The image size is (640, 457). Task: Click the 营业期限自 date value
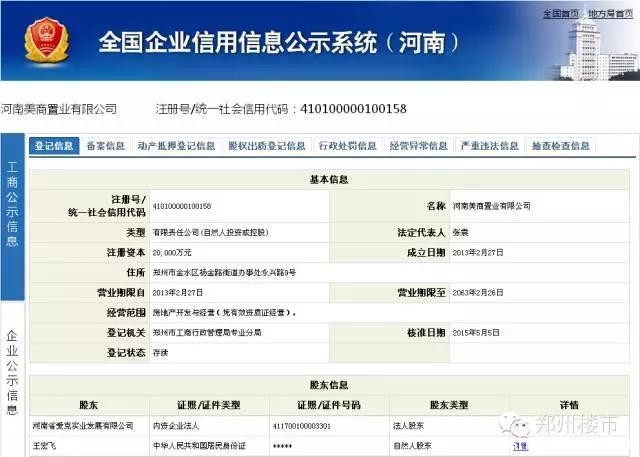tap(178, 293)
